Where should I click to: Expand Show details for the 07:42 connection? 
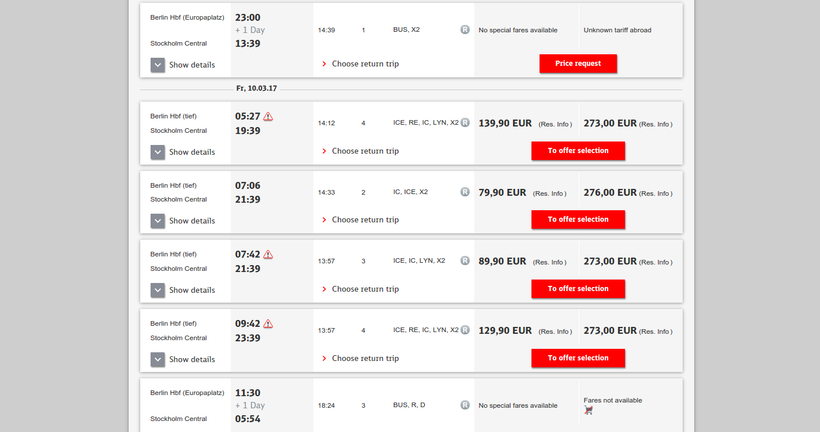pos(158,290)
